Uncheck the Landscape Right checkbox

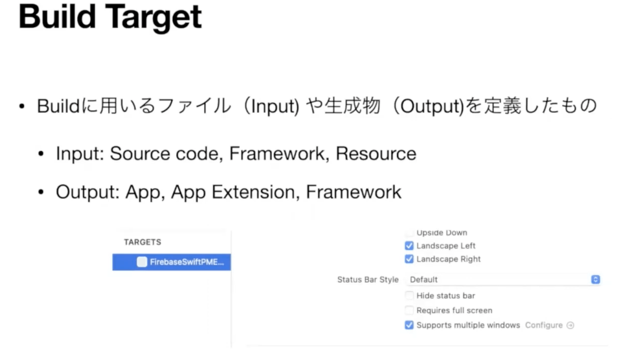(x=409, y=259)
